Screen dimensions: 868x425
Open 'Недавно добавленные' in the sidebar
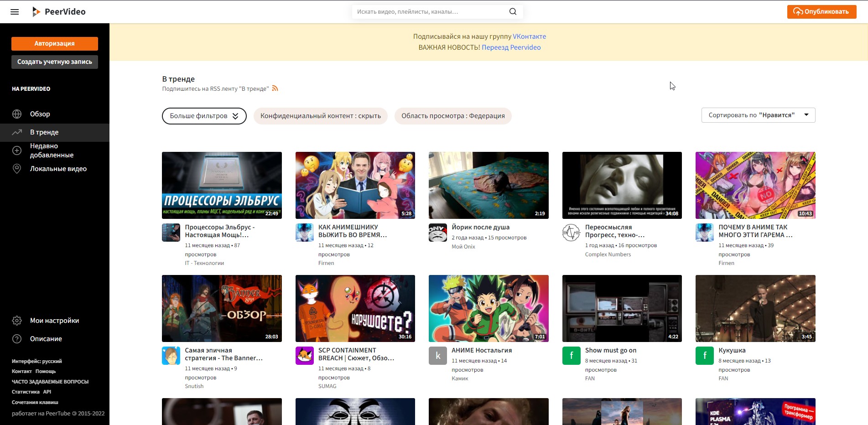point(52,150)
